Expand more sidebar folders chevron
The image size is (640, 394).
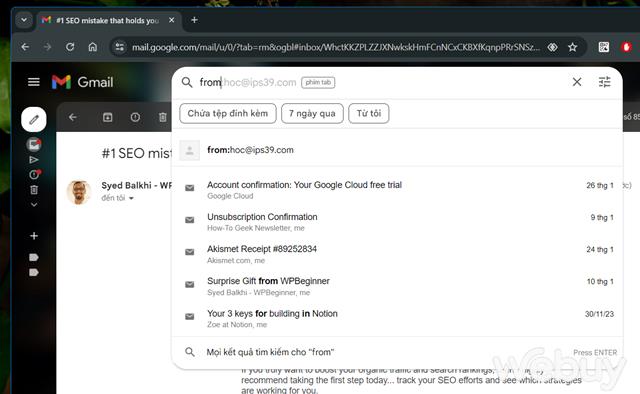click(x=34, y=205)
